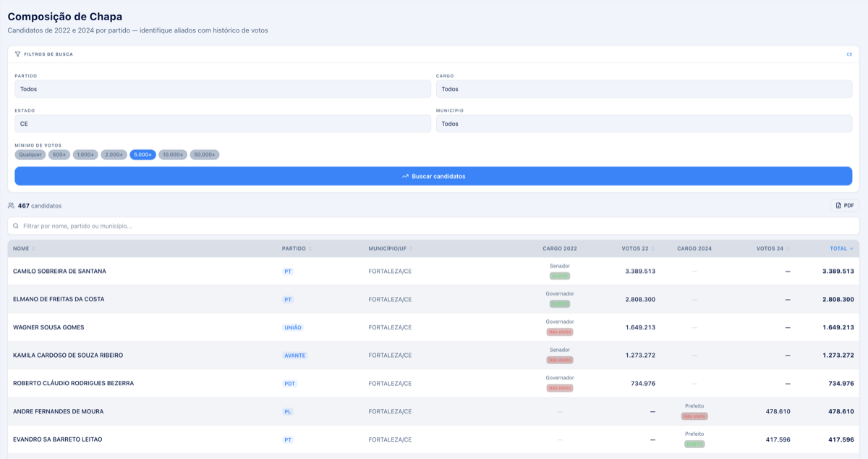The width and height of the screenshot is (868, 459).
Task: Open the Partido dropdown
Action: (x=223, y=89)
